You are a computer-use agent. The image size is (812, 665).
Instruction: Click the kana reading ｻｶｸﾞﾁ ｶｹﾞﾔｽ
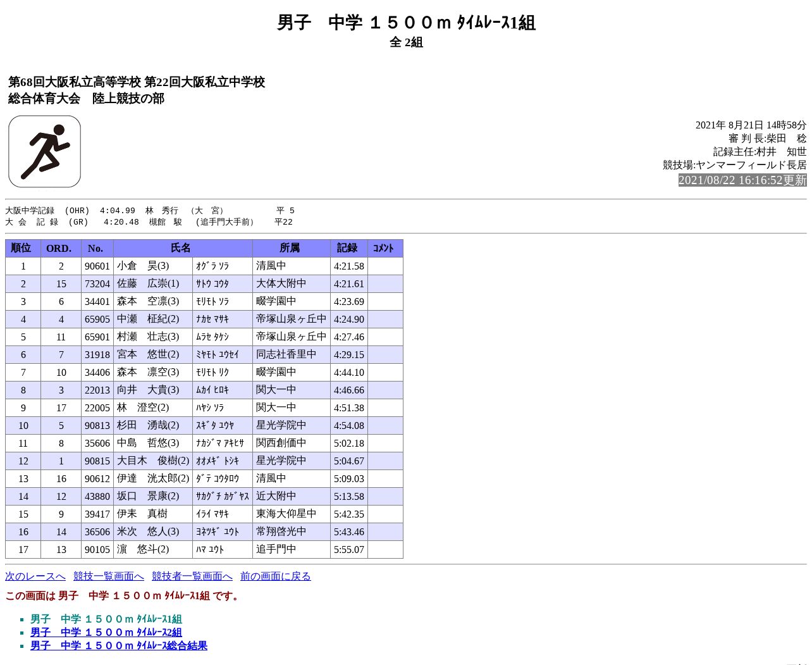tap(223, 497)
